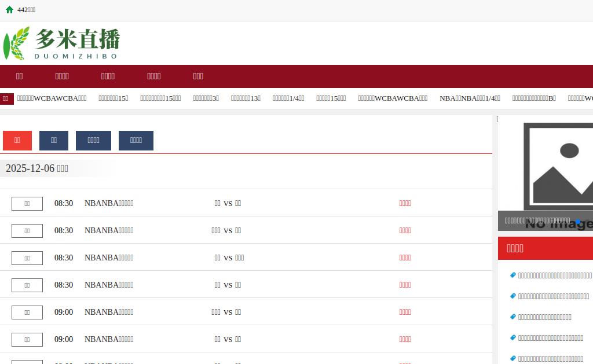Select the first blue two-character filter tab

click(x=54, y=140)
